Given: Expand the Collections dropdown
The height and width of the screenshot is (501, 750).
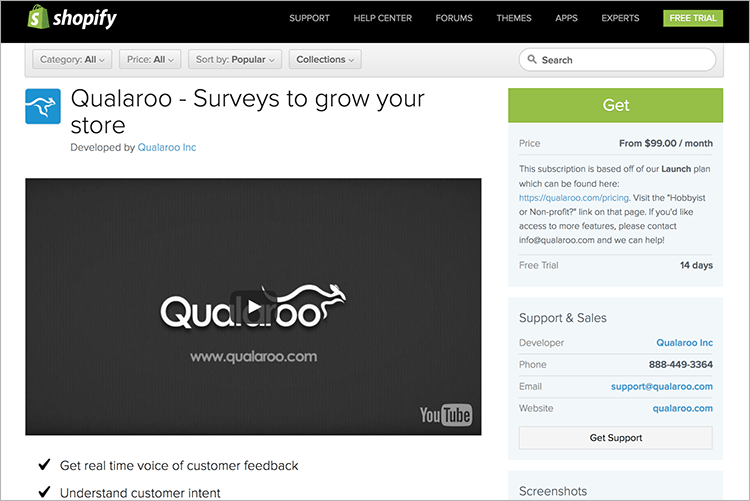Looking at the screenshot, I should click(x=325, y=59).
